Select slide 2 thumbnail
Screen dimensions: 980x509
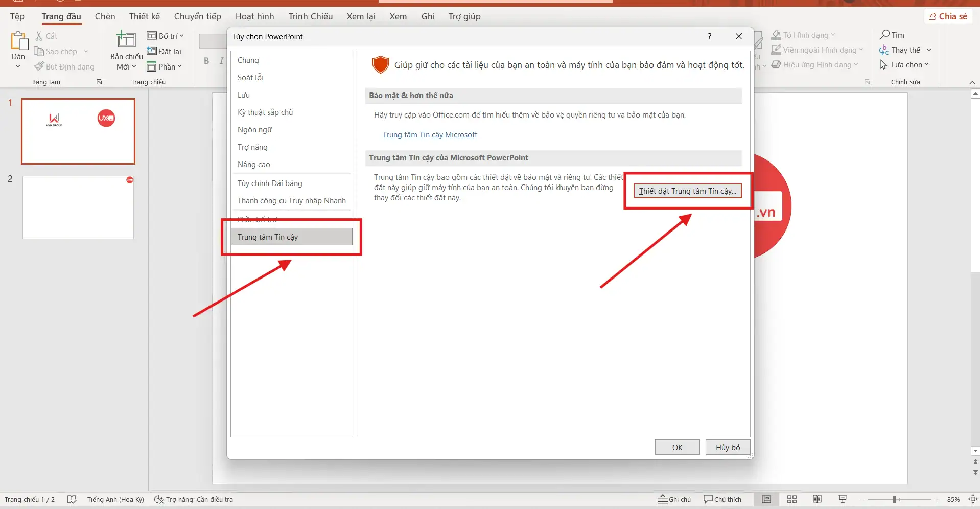[x=78, y=207]
